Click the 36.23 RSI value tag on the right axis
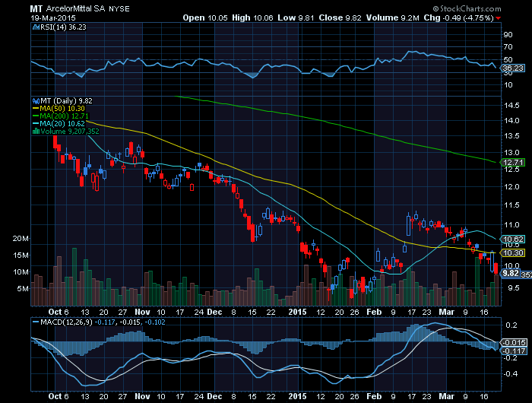This screenshot has height=403, width=532. click(x=513, y=68)
